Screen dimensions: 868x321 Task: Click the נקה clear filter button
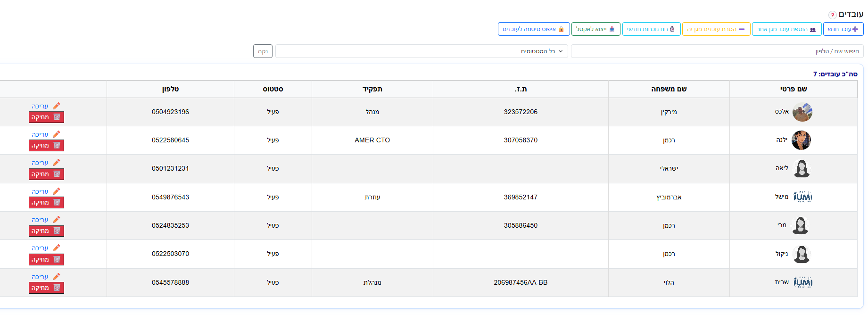point(263,51)
